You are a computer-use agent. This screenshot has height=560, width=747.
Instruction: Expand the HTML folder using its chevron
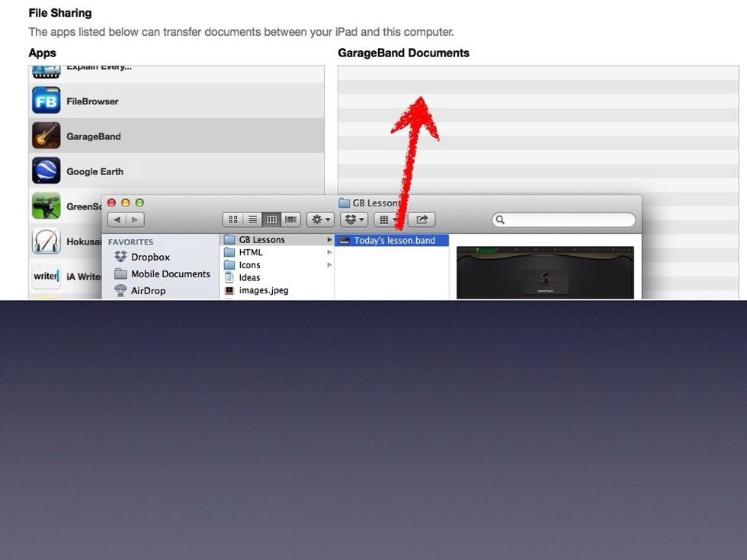pyautogui.click(x=328, y=252)
